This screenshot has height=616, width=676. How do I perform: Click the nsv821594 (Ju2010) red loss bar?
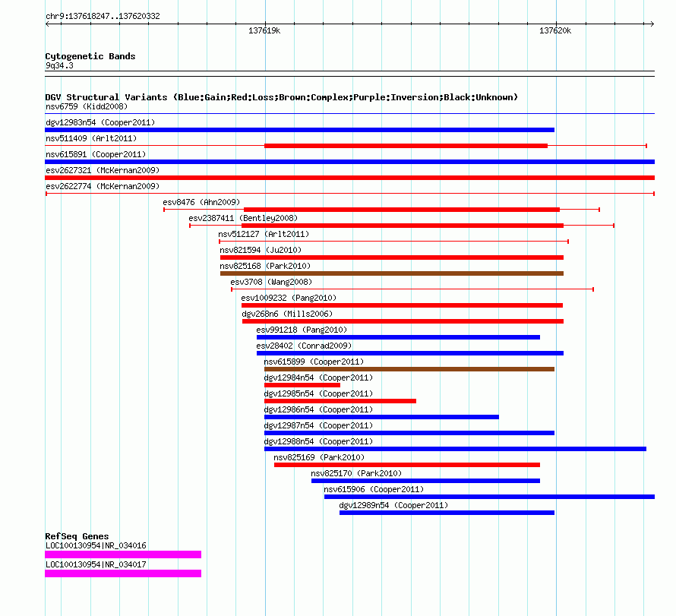(392, 257)
